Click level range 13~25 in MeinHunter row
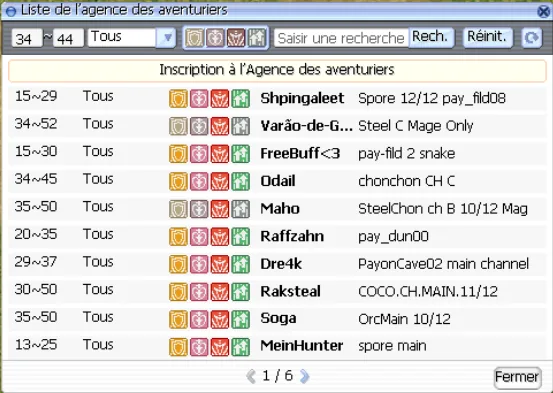The width and height of the screenshot is (553, 393). tap(36, 345)
